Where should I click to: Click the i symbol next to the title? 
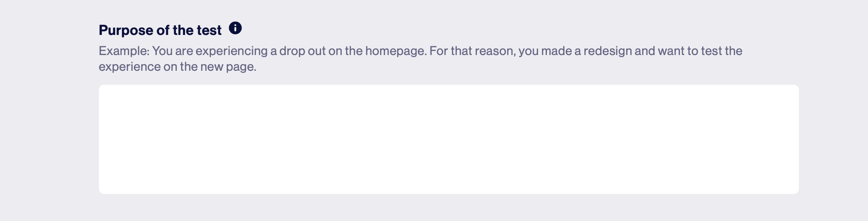tap(235, 28)
